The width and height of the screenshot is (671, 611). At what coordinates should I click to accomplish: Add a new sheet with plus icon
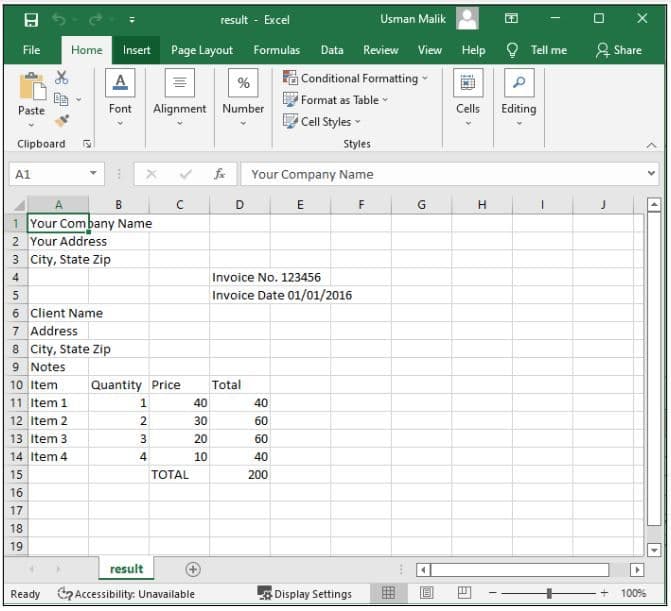(193, 569)
